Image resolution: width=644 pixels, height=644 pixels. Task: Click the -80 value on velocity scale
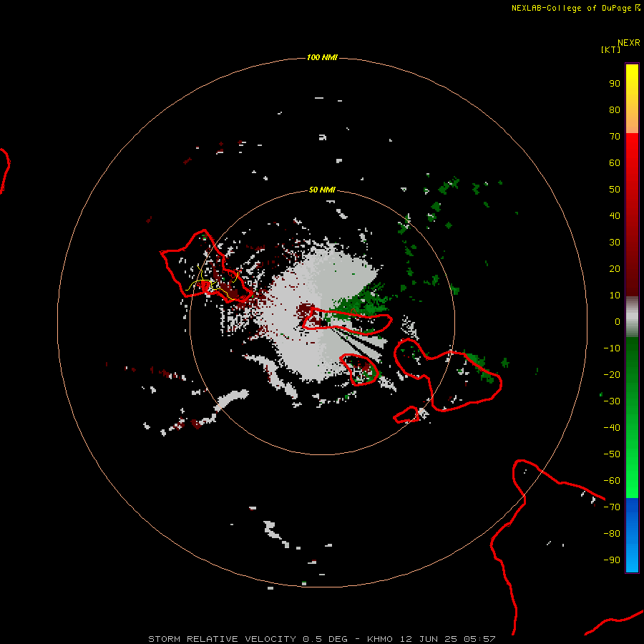(x=612, y=534)
